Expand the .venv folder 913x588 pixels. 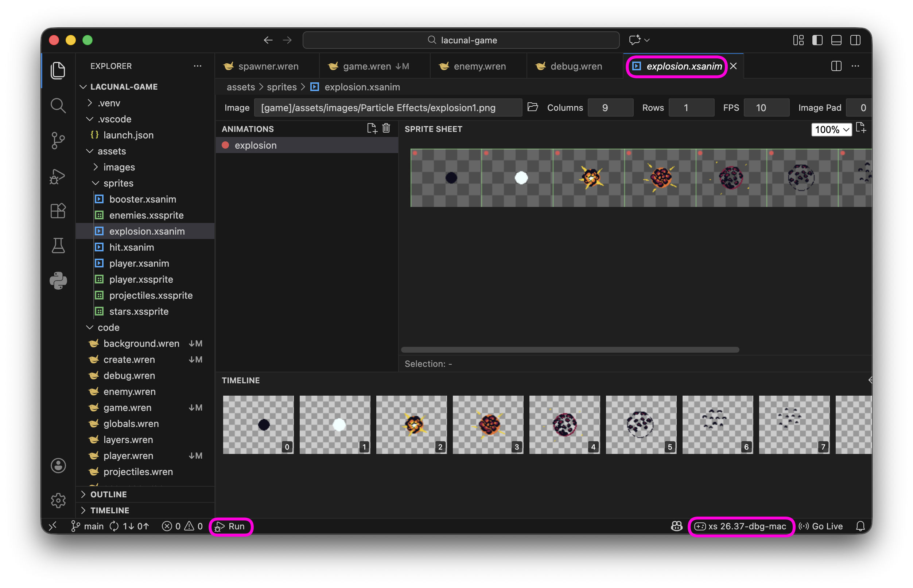click(89, 103)
